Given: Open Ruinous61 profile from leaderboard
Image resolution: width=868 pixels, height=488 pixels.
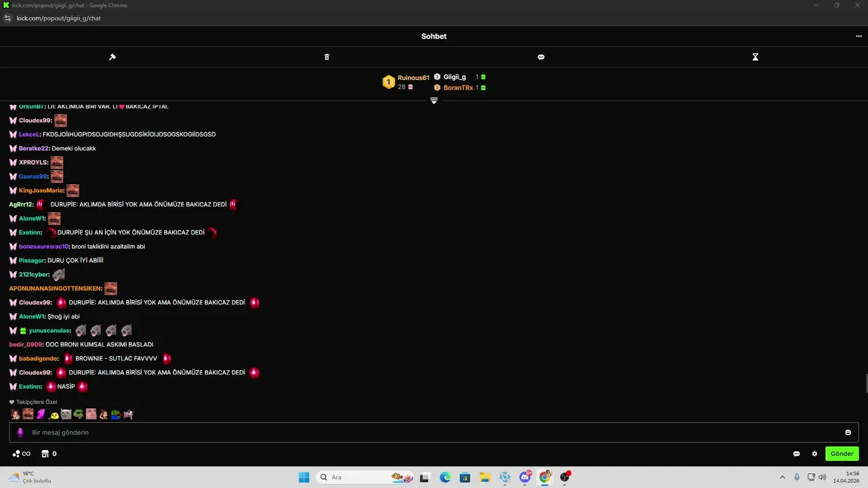Looking at the screenshot, I should [414, 78].
